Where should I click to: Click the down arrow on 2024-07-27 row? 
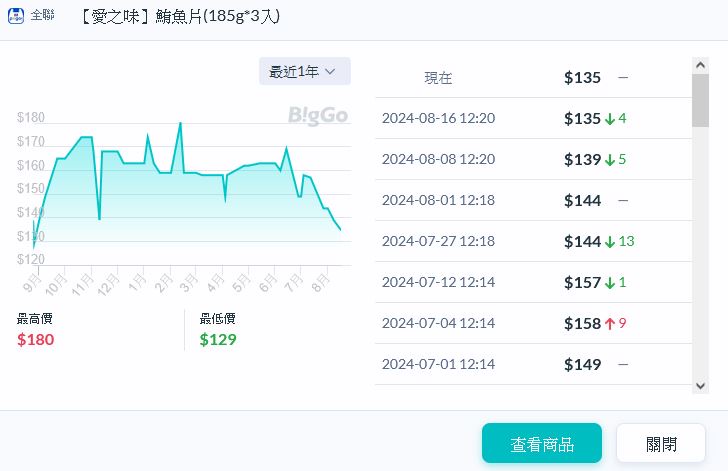coord(610,242)
